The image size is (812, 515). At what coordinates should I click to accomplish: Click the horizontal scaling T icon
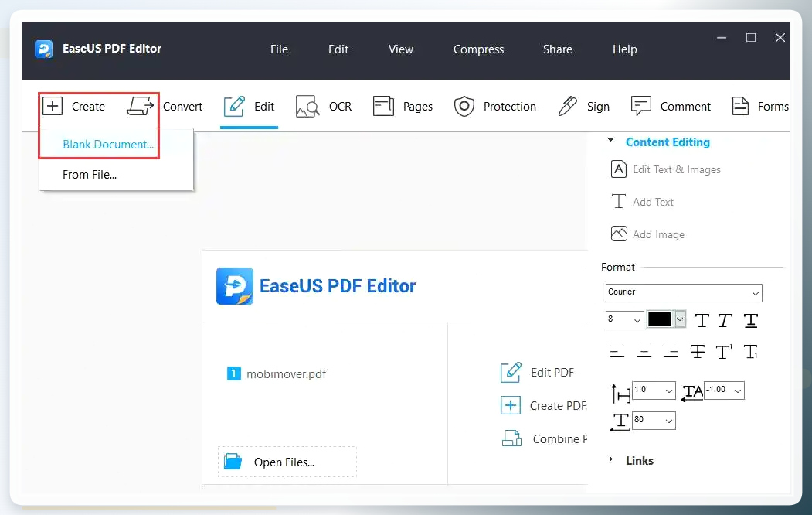[620, 421]
